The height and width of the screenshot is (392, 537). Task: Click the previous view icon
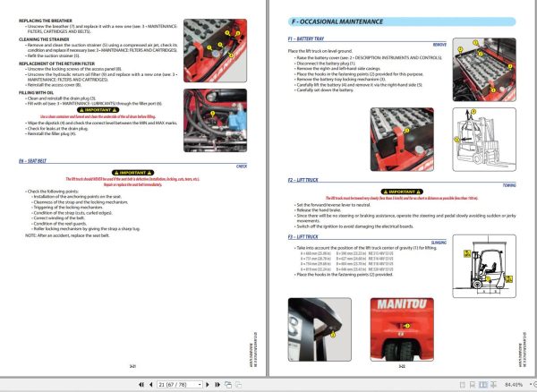click(x=227, y=385)
